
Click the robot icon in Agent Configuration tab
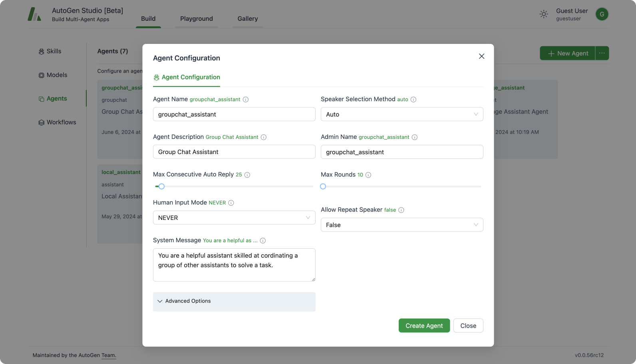click(157, 77)
